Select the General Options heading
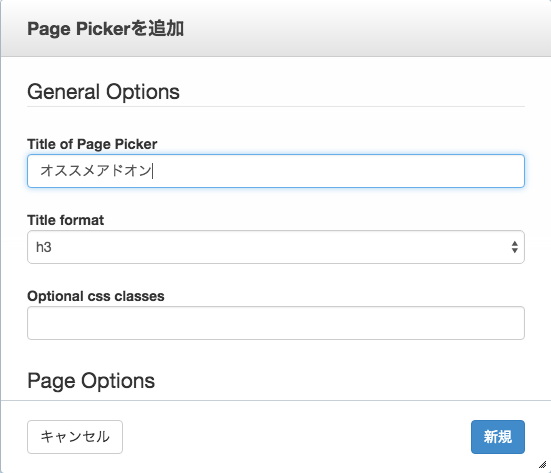Viewport: 551px width, 473px height. 103,92
